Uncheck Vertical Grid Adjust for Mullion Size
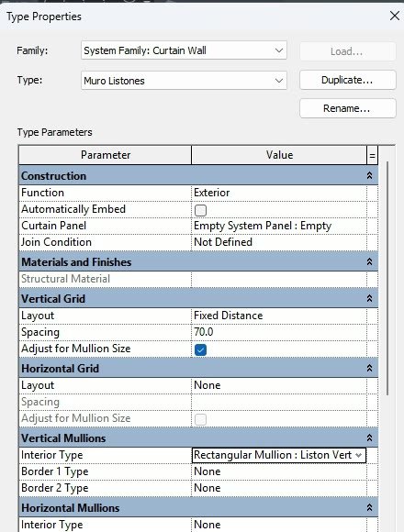Screen dimensions: 404x532 pos(200,349)
